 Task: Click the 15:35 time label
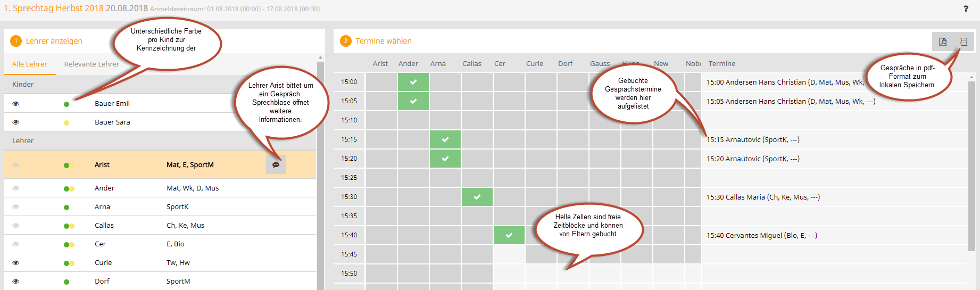(349, 216)
